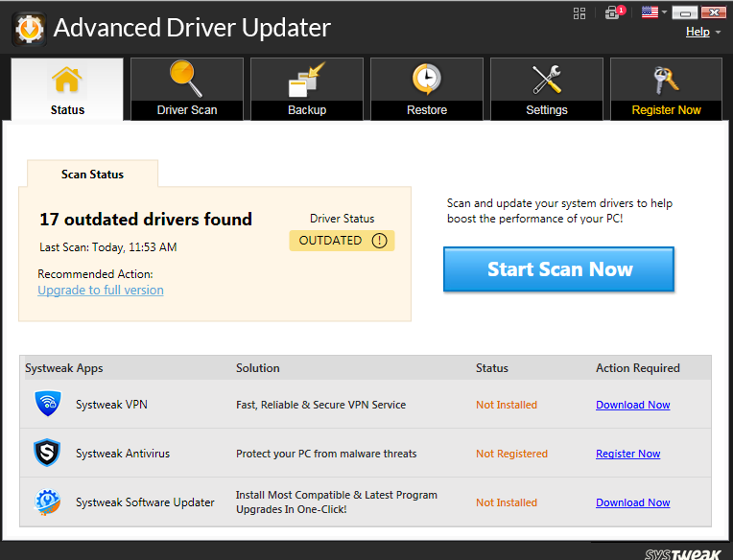
Task: Expand the language dropdown arrow beside flag
Action: pos(664,12)
